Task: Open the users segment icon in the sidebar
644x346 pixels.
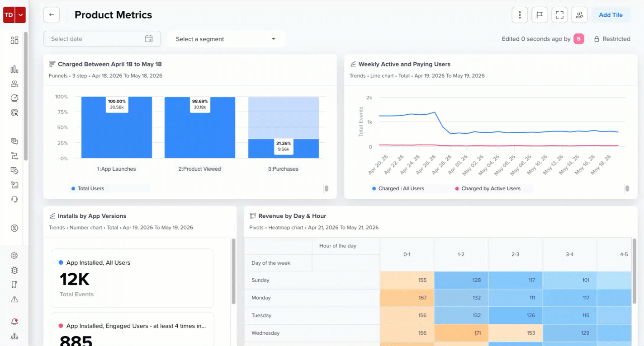Action: pos(14,84)
